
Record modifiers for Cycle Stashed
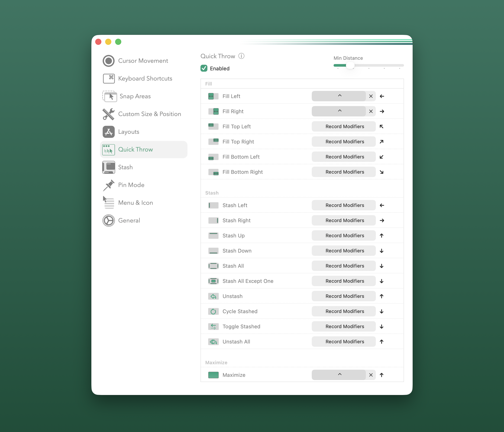[x=344, y=311]
